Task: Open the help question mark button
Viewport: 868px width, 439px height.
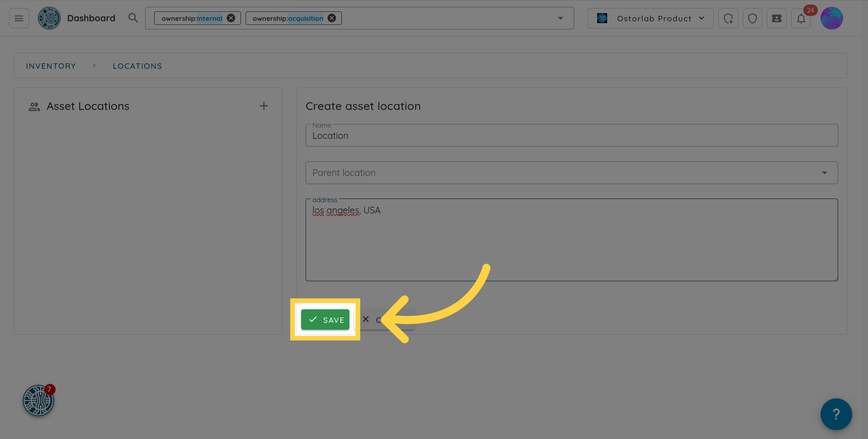Action: coord(836,414)
